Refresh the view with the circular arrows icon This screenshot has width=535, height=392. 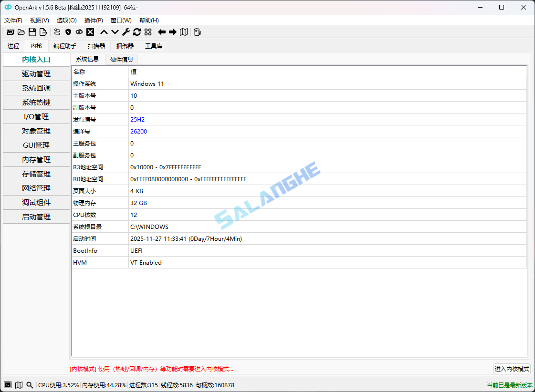tap(137, 32)
